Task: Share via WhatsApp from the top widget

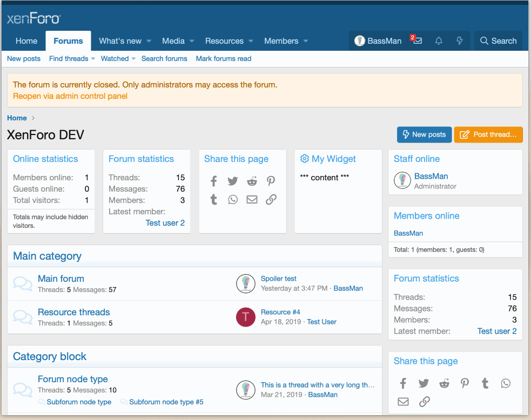Action: pos(233,200)
